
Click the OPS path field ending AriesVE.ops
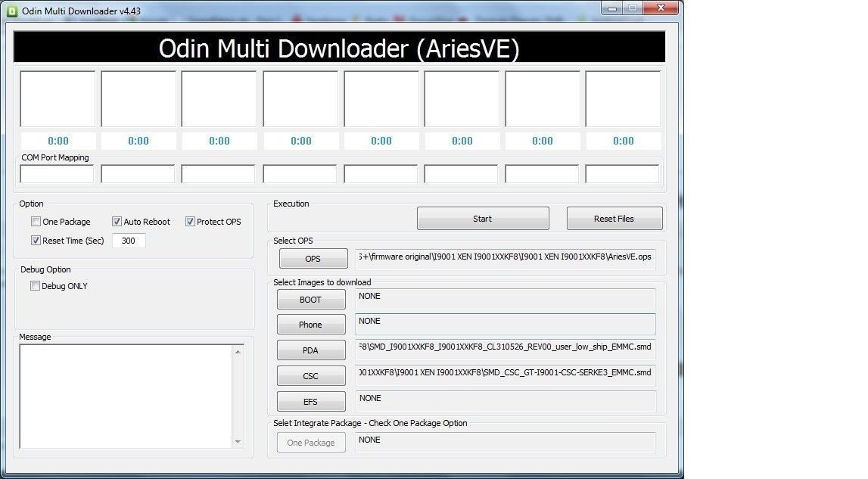click(x=505, y=259)
